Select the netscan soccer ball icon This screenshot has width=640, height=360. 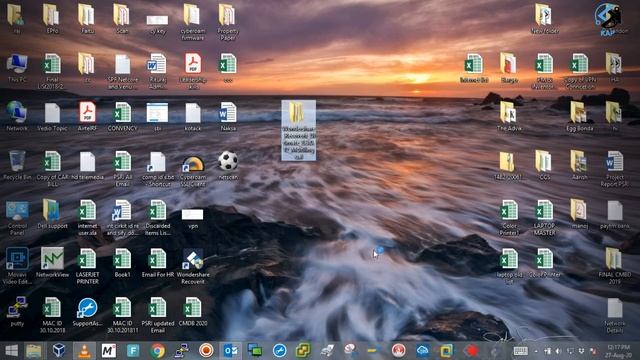click(x=228, y=166)
